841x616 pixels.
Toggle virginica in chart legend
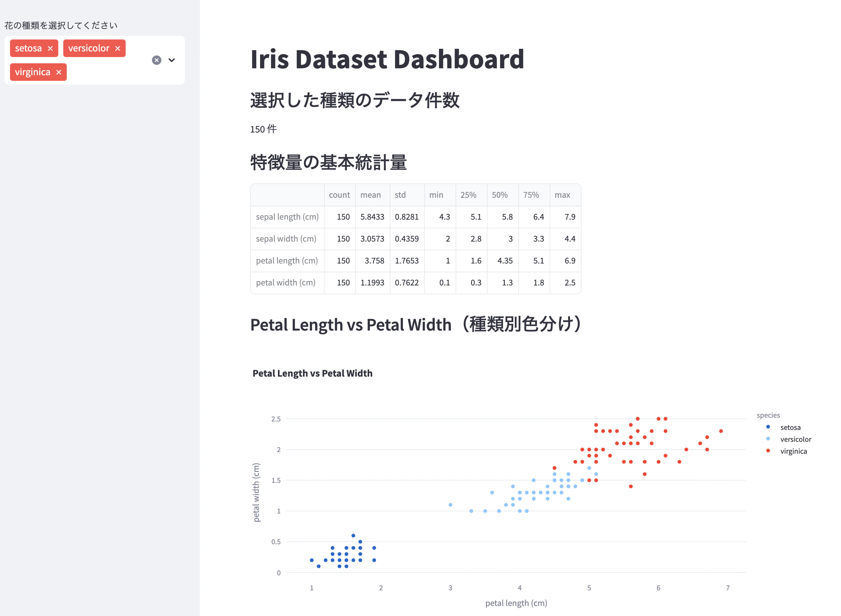point(793,451)
